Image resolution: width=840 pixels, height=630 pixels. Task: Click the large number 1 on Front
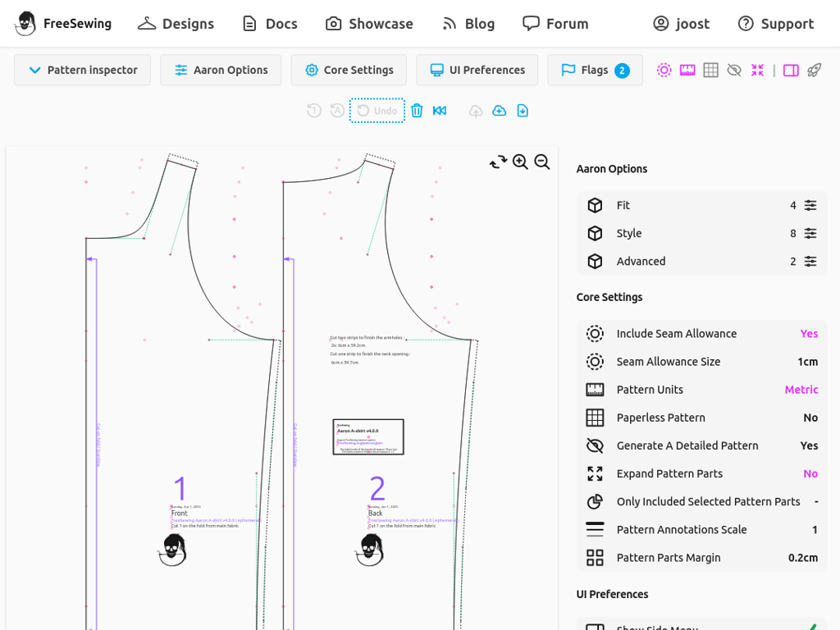180,488
